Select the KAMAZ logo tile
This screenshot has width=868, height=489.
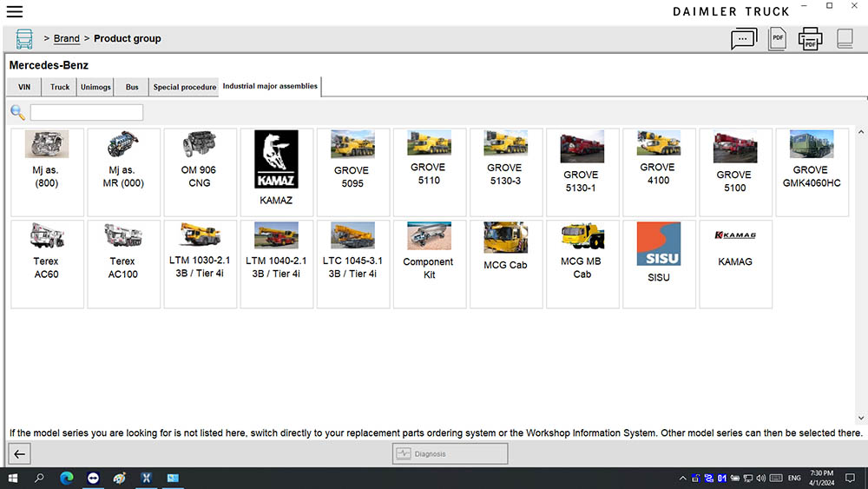(x=276, y=172)
